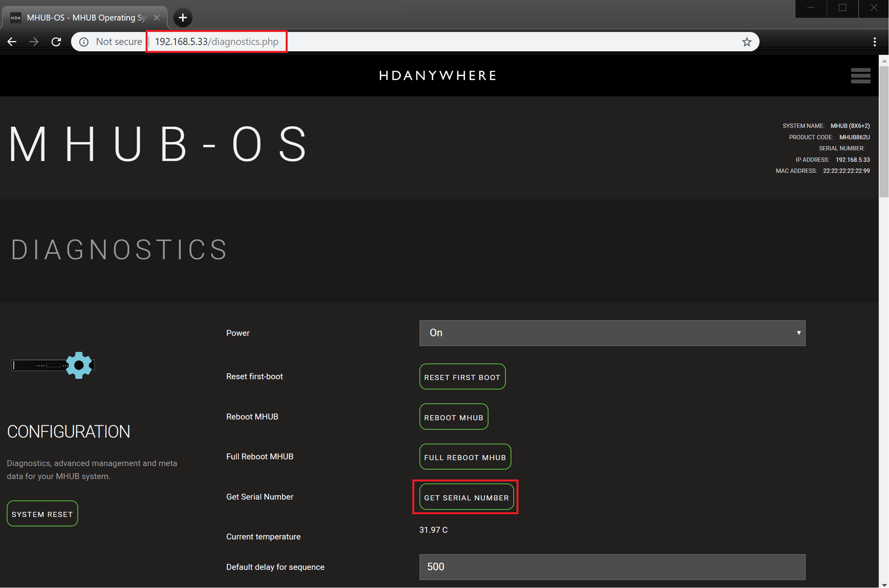Click the Default delay for sequence field
Viewport: 889px width, 588px height.
click(612, 567)
